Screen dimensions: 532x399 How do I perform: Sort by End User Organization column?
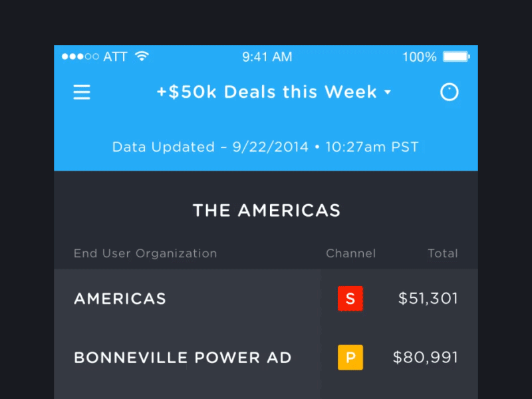coord(145,253)
